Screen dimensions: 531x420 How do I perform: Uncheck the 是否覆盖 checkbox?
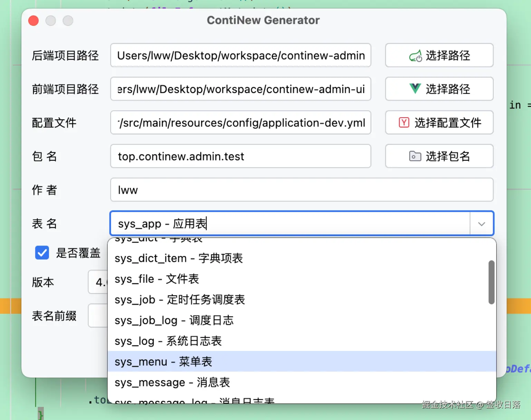(42, 253)
